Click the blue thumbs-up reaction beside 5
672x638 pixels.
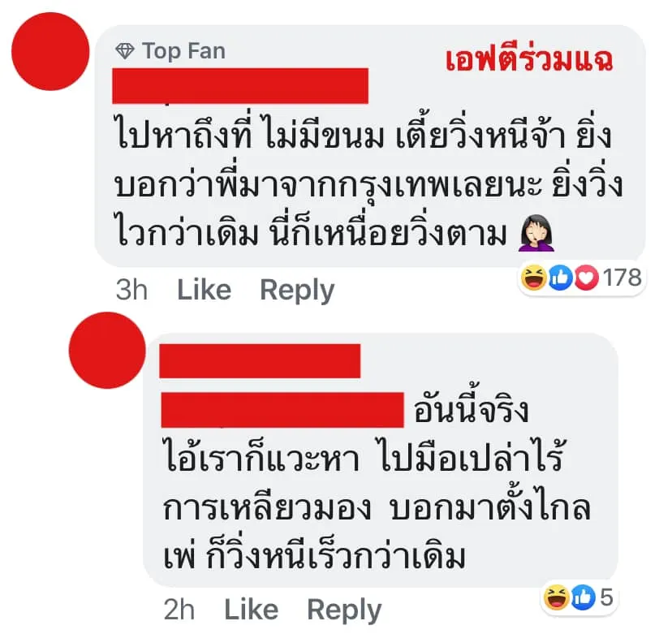584,597
